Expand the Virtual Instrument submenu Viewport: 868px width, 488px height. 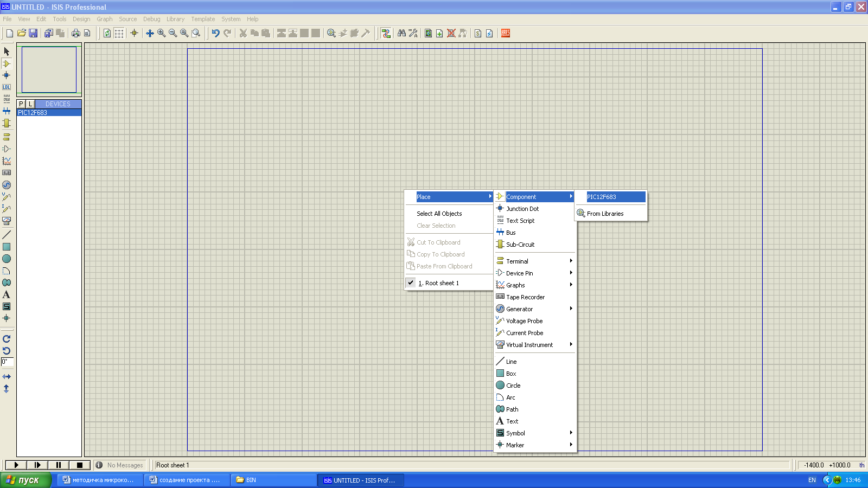534,345
